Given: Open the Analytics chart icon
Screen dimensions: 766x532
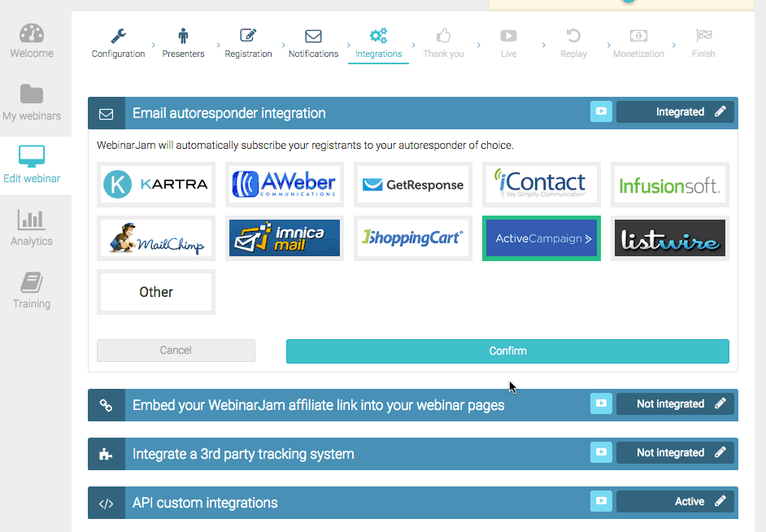Looking at the screenshot, I should (x=32, y=220).
